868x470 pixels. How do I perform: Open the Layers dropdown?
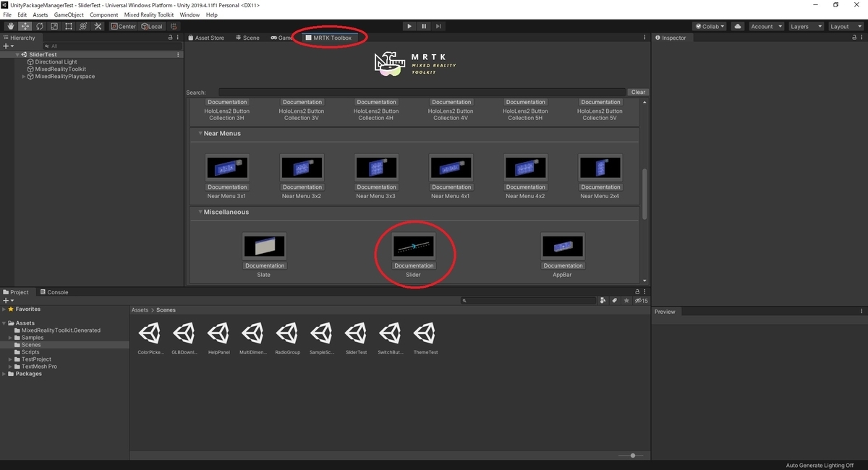pos(805,26)
